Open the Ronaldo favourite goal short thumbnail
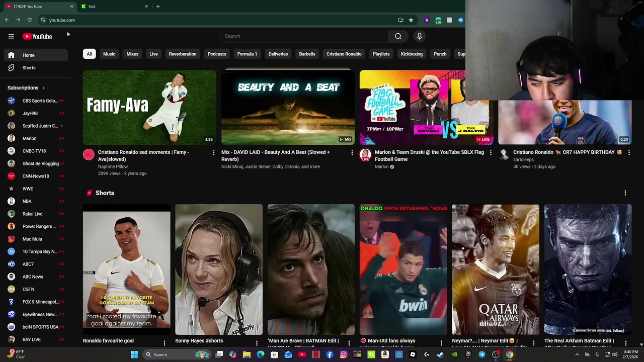The height and width of the screenshot is (362, 644). tap(127, 269)
